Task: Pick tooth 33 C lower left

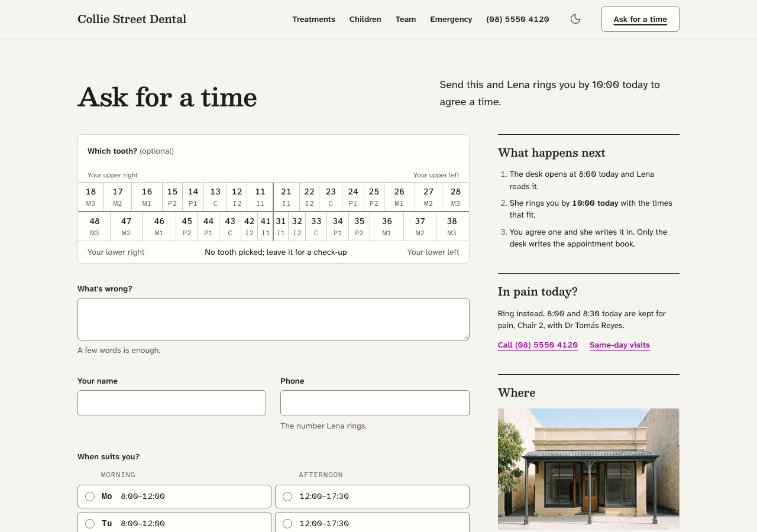Action: click(x=316, y=226)
